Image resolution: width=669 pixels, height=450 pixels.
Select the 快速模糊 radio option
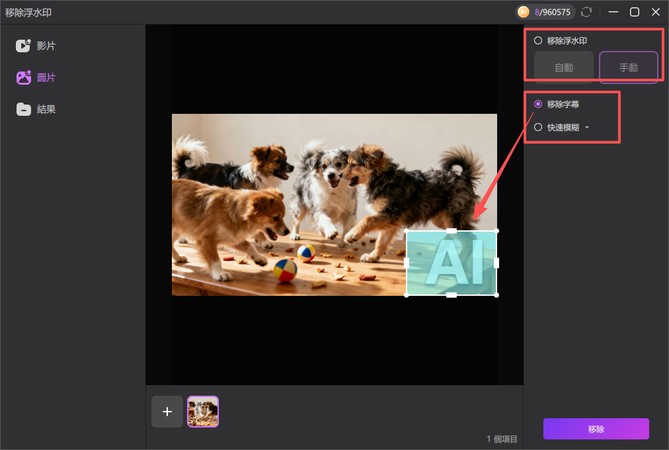pos(539,127)
